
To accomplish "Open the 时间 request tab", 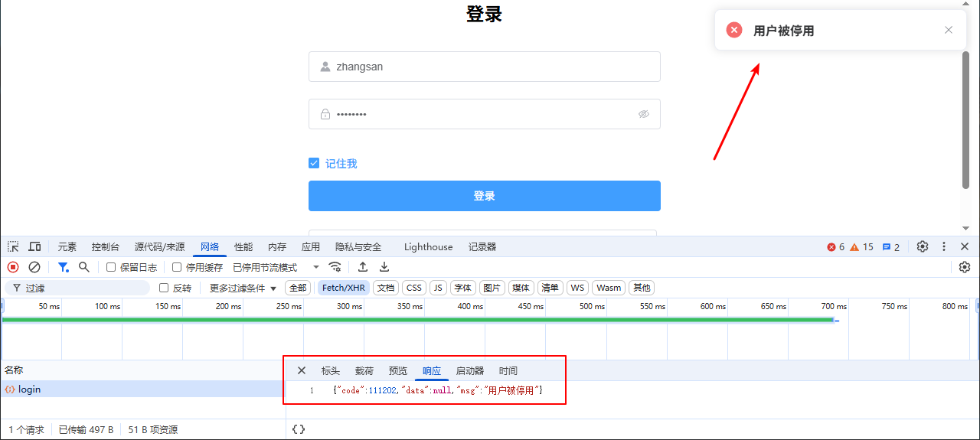I will tap(508, 370).
